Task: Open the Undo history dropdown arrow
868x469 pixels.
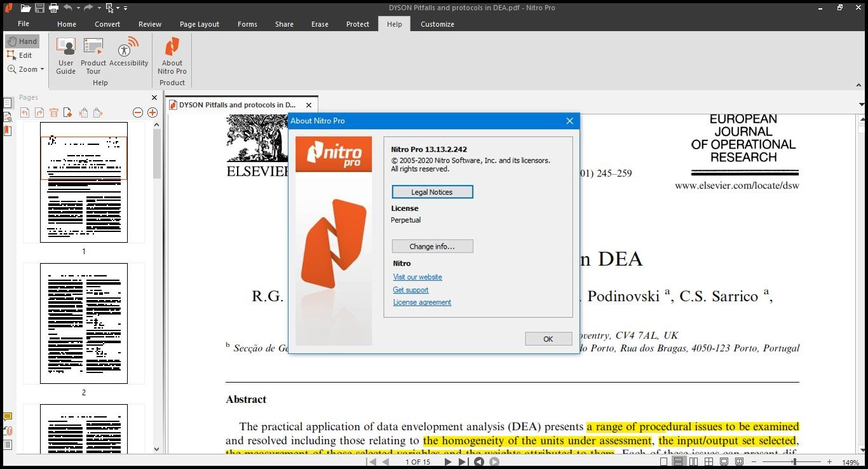Action: tap(78, 8)
